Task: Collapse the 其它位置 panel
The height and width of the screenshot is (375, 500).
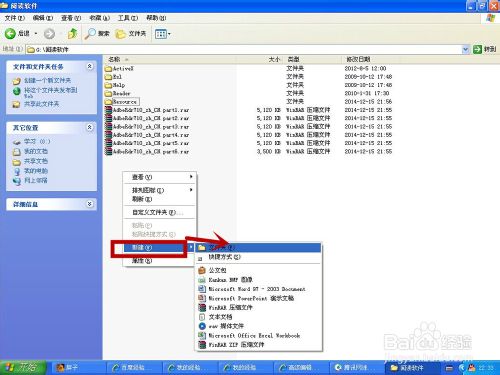Action: pyautogui.click(x=90, y=127)
